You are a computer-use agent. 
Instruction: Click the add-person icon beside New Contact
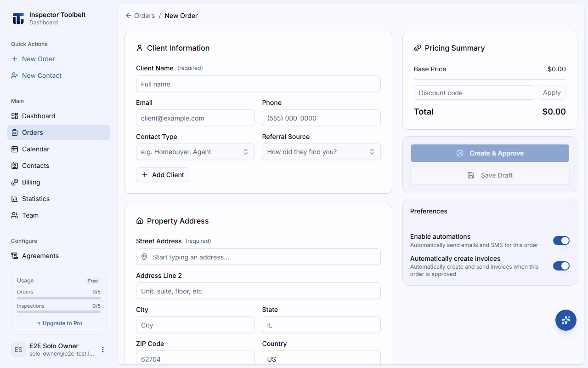[15, 75]
